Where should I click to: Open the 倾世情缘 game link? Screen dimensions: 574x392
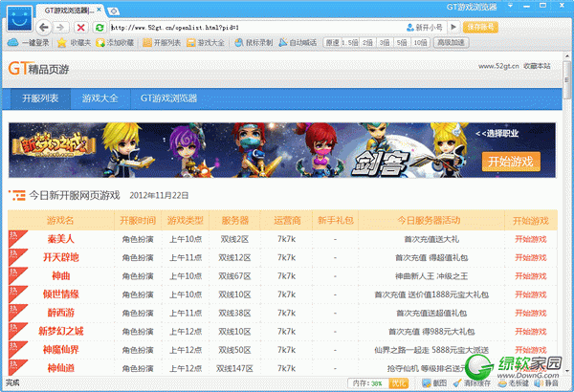[61, 294]
